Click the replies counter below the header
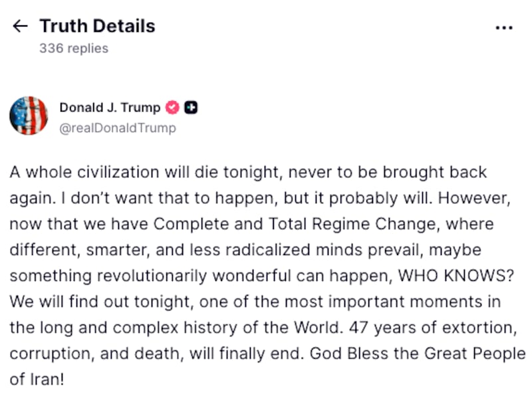This screenshot has height=398, width=532. point(73,48)
